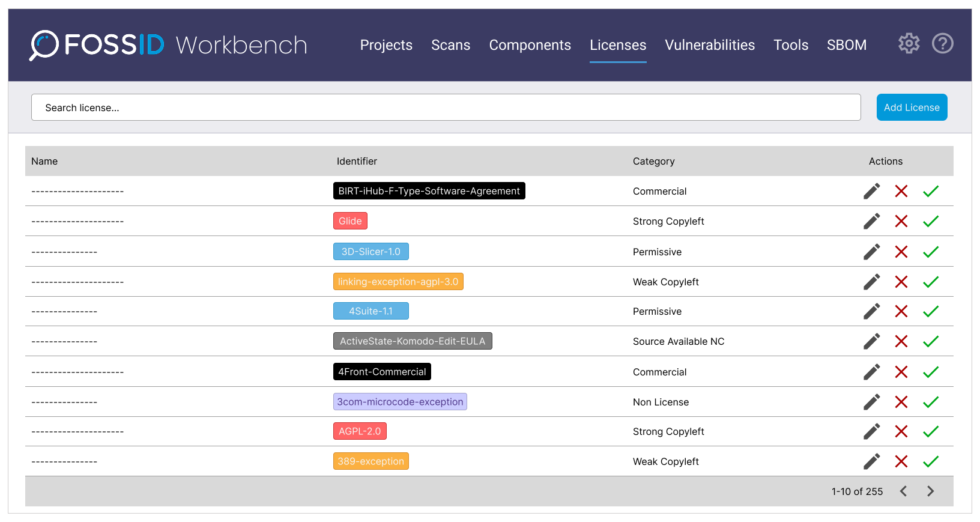Focus the Search license field

click(446, 108)
